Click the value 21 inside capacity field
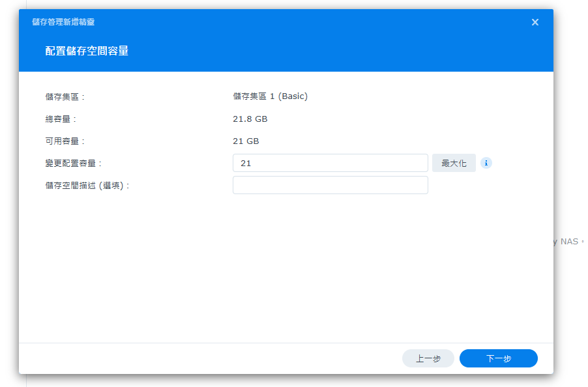The image size is (588, 387). coord(246,164)
